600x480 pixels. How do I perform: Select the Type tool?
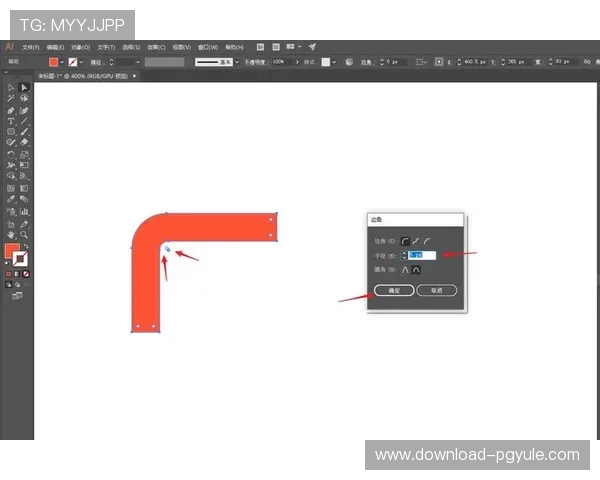(11, 120)
